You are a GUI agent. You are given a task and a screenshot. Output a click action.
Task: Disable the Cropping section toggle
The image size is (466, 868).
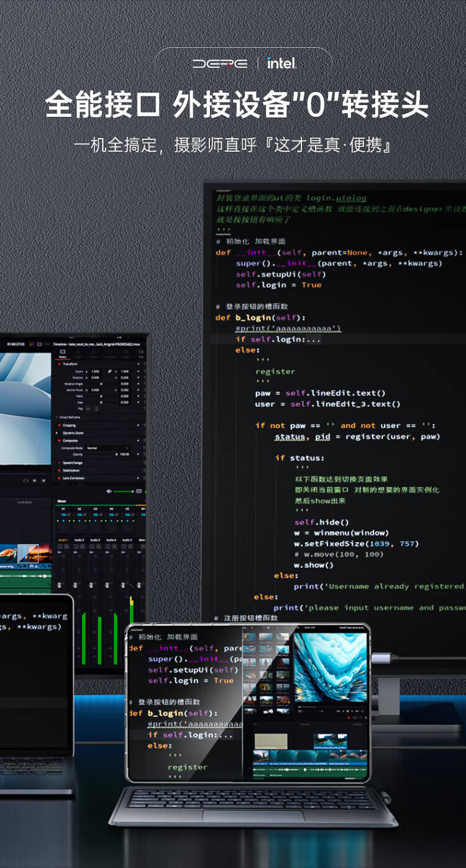(x=59, y=425)
